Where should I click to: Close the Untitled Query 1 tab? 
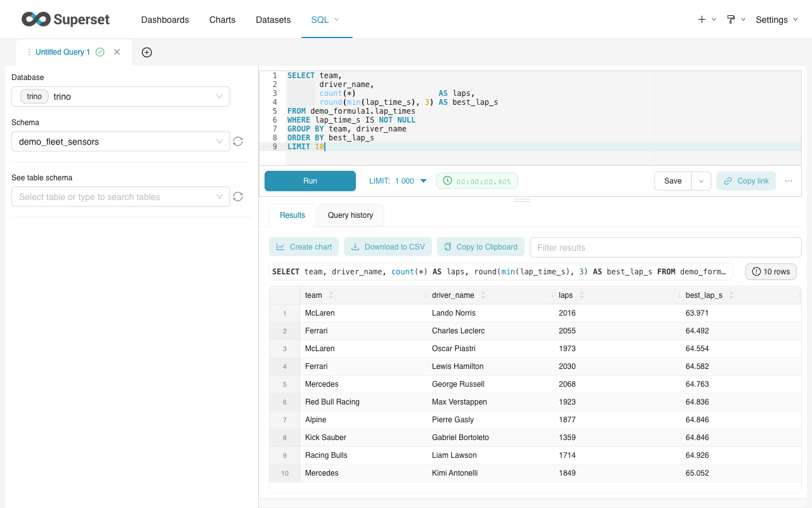[x=117, y=52]
